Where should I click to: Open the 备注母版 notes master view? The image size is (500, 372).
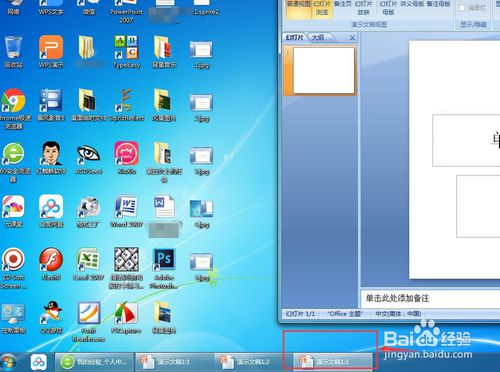(x=439, y=5)
